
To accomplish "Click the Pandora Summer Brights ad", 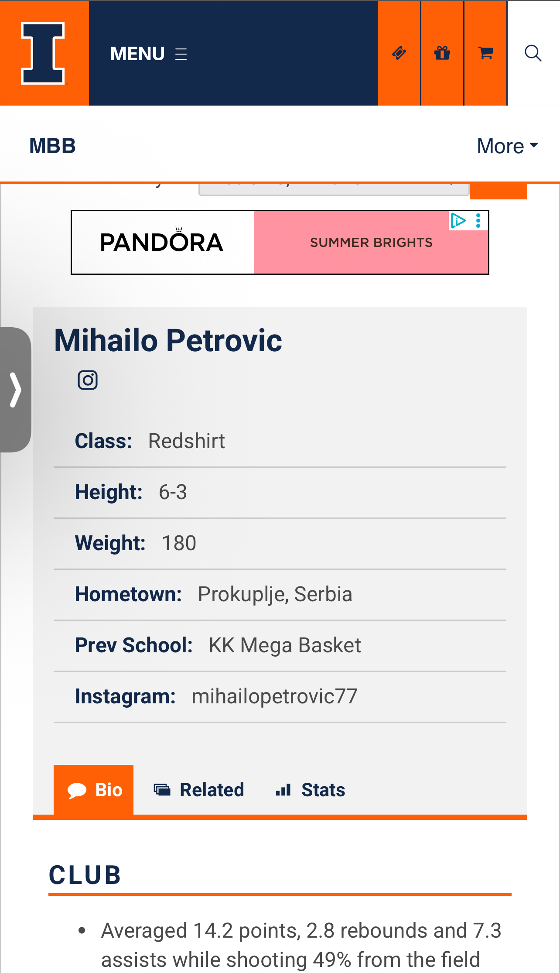I will click(x=279, y=243).
